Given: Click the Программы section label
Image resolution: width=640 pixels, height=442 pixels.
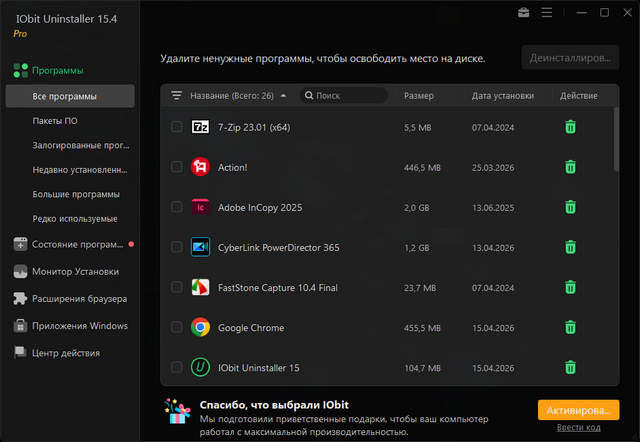Looking at the screenshot, I should point(58,71).
